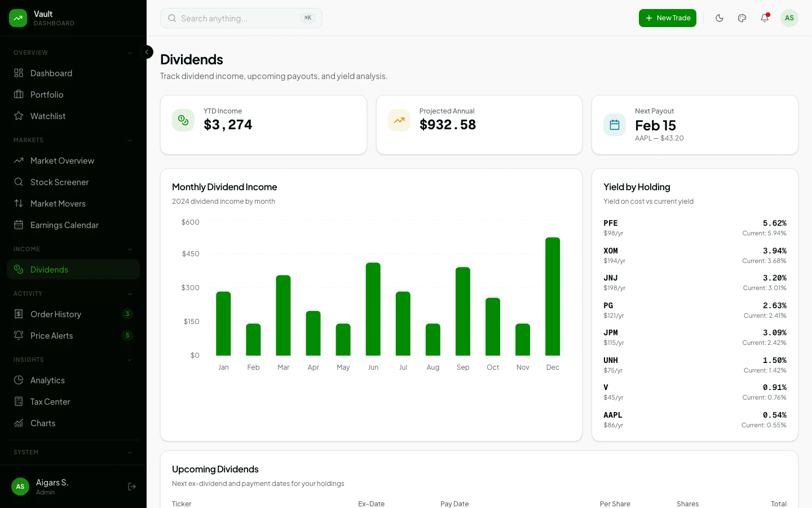Click the logout icon next to Aigars S.
This screenshot has width=812, height=508.
(131, 486)
